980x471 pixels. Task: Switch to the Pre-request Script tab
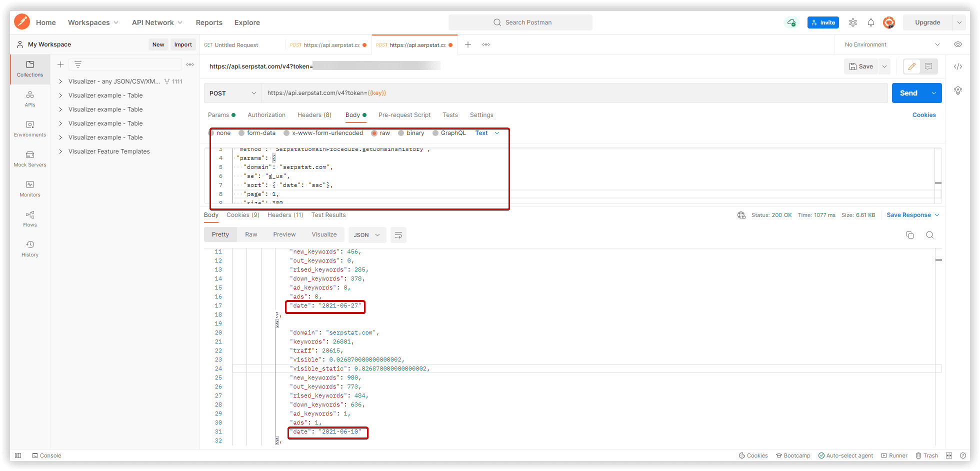pos(404,115)
